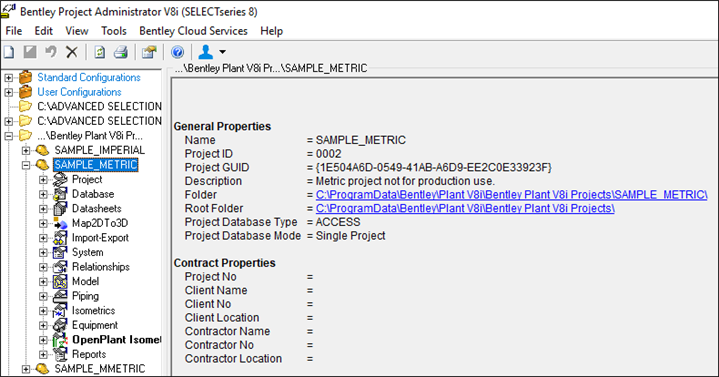719x377 pixels.
Task: Expand the SAMPLE_IMPERIAL project node
Action: 26,150
